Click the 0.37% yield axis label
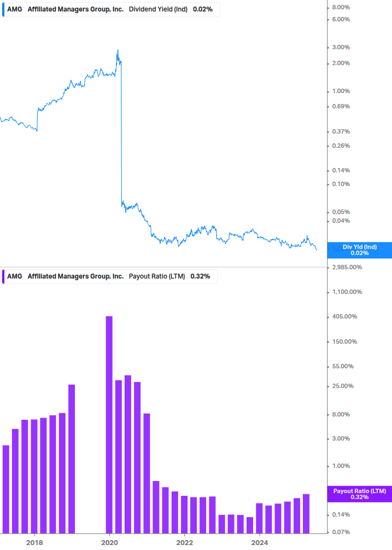Image resolution: width=392 pixels, height=550 pixels. 341,131
